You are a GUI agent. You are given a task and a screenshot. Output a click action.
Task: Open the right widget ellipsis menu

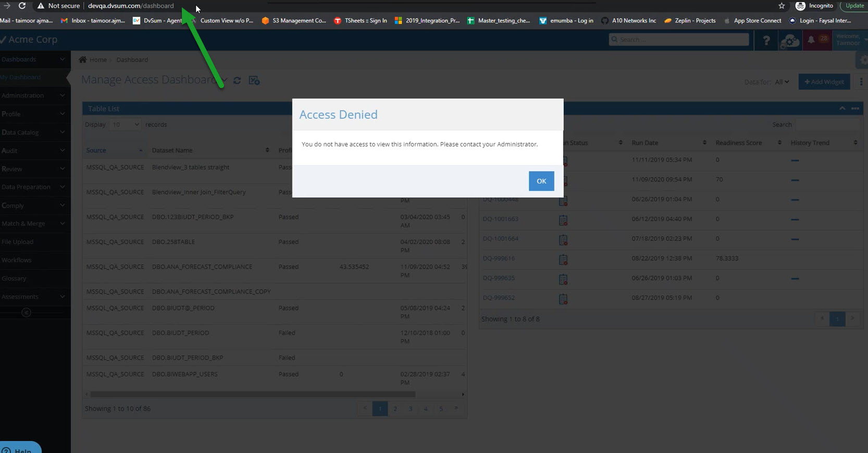855,108
